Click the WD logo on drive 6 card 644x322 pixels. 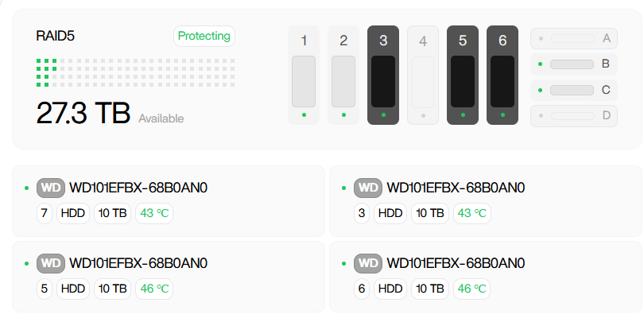point(368,263)
